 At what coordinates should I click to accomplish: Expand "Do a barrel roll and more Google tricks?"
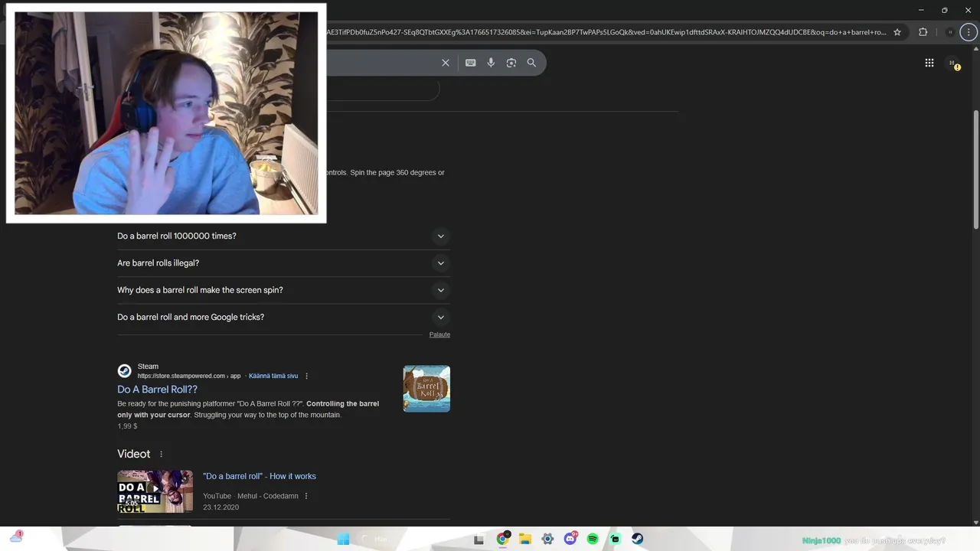(x=283, y=317)
